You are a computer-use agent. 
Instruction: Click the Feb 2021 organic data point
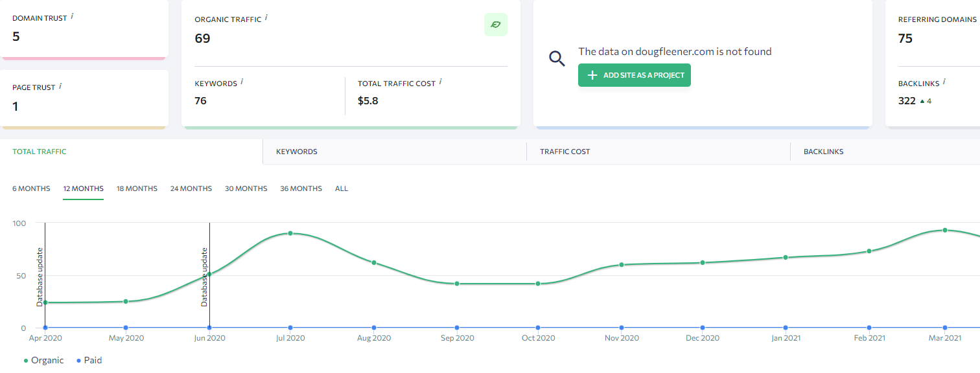click(x=869, y=251)
